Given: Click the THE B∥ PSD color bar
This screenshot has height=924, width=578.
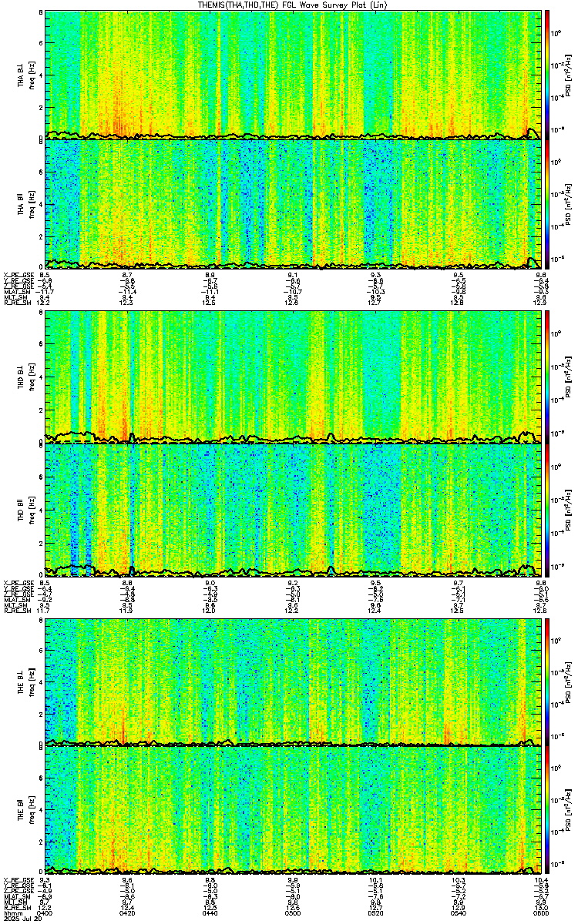Looking at the screenshot, I should pyautogui.click(x=547, y=809).
